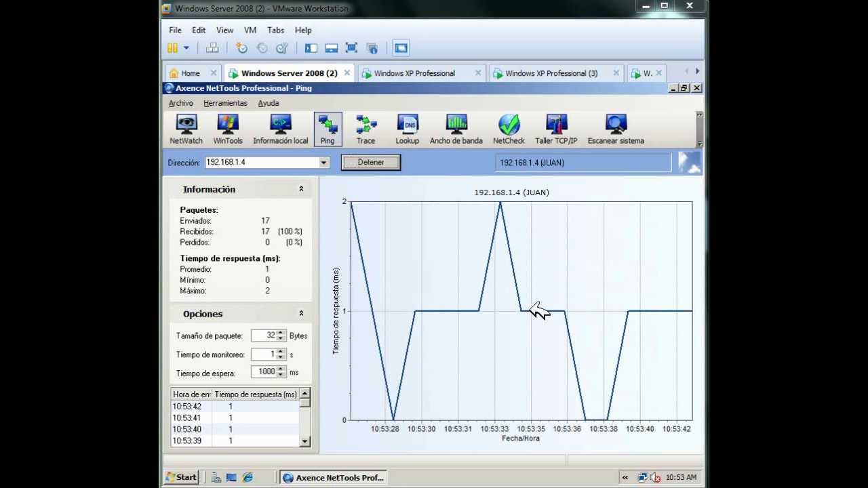
Task: Increase Tamaño de paquete value
Action: point(281,333)
